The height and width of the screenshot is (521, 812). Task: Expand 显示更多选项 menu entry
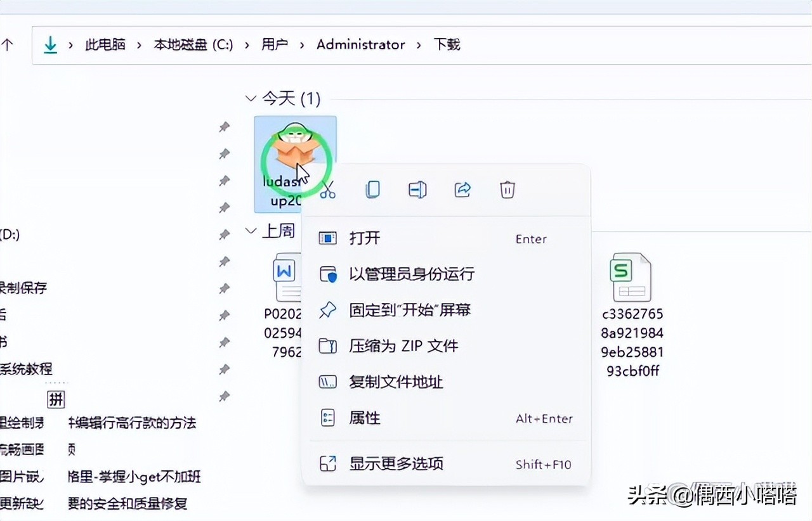(396, 464)
